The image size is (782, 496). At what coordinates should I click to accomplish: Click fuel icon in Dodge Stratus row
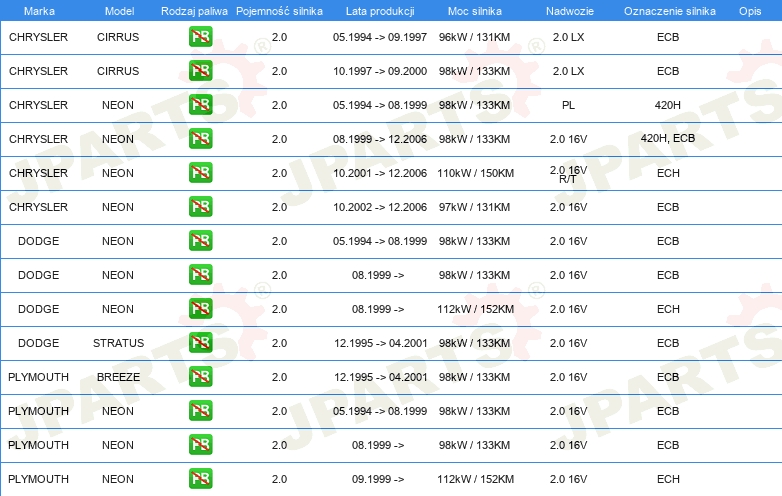pyautogui.click(x=200, y=342)
